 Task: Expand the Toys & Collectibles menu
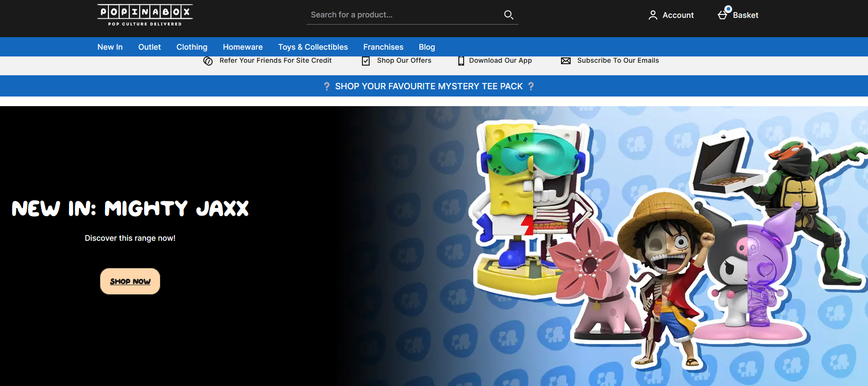pos(313,47)
